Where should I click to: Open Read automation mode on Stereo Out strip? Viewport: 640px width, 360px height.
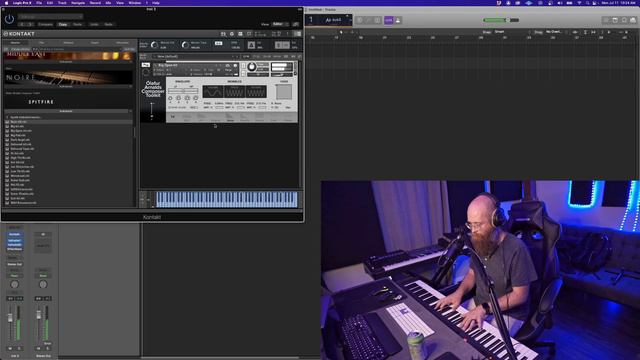(43, 276)
